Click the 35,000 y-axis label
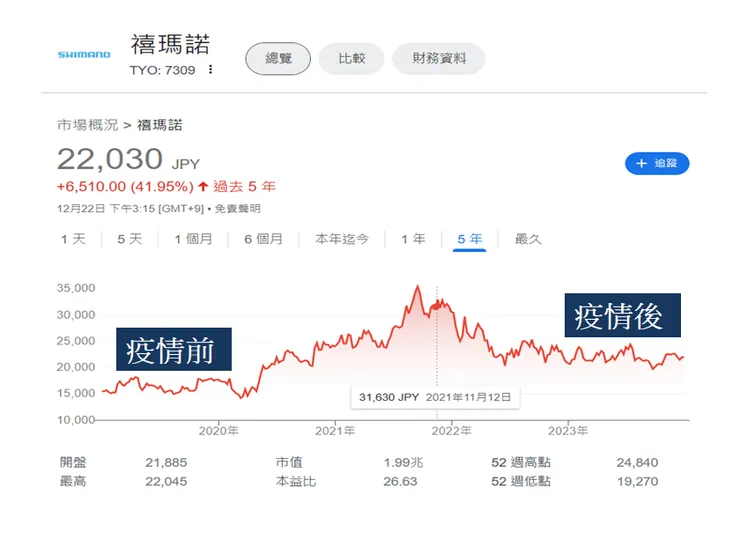The height and width of the screenshot is (539, 740). [76, 288]
